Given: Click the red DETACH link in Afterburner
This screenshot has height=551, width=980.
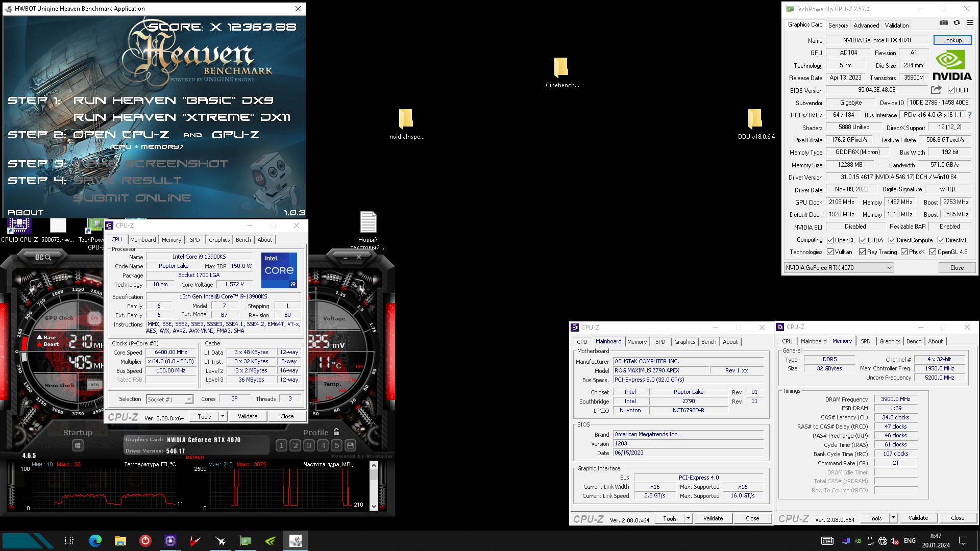Looking at the screenshot, I should click(x=194, y=457).
